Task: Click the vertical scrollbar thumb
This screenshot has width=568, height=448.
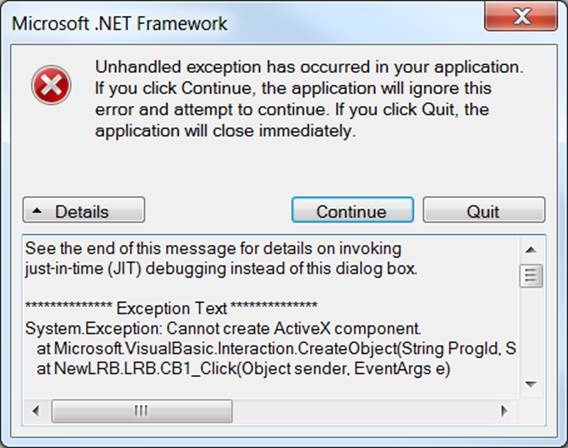Action: coord(531,276)
